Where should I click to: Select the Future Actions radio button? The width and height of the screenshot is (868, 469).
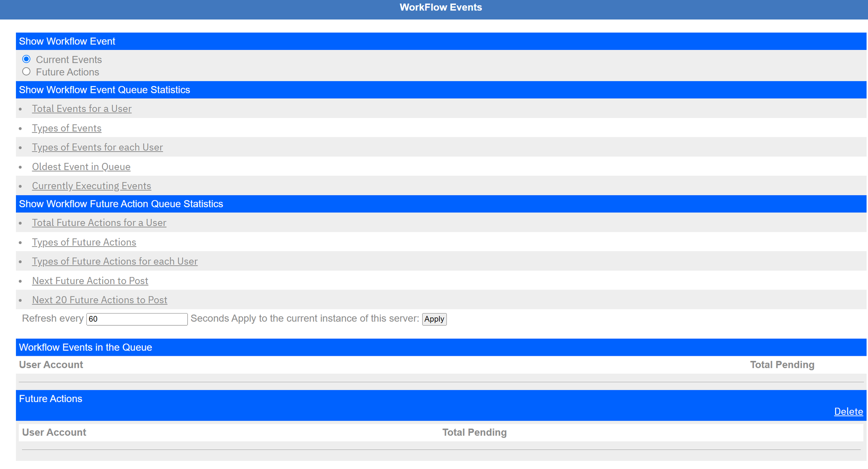point(26,72)
